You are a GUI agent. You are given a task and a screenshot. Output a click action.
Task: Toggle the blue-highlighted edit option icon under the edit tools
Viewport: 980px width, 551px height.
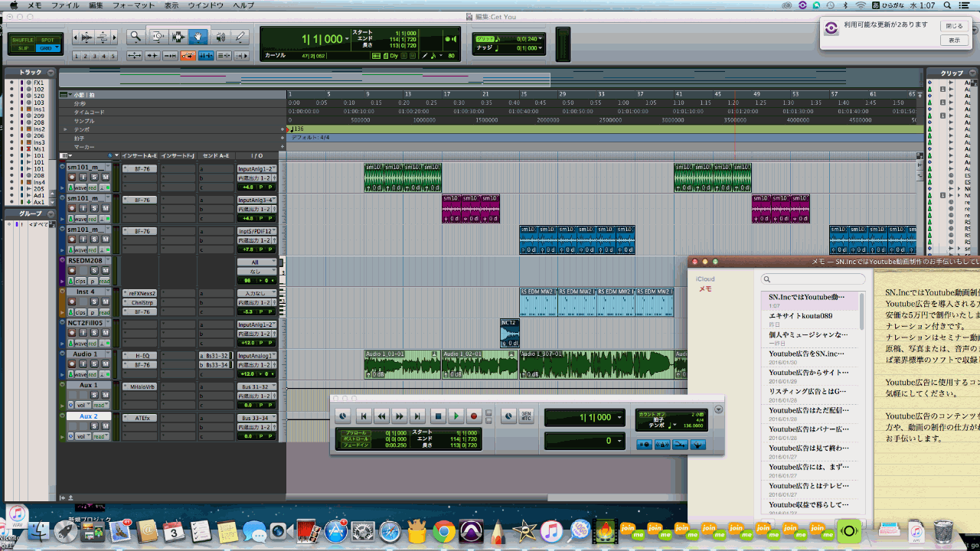(206, 56)
